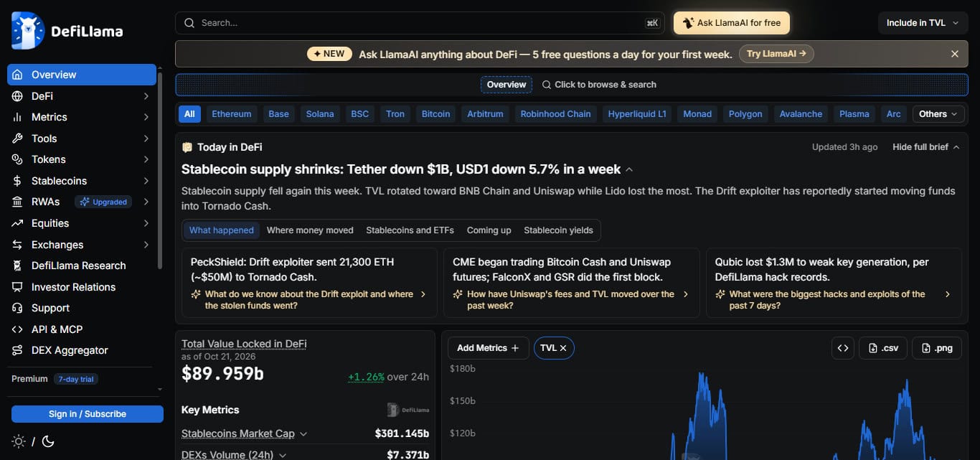Screen dimensions: 980x460
Task: Click the bar chart icon beside Metrics
Action: point(17,117)
